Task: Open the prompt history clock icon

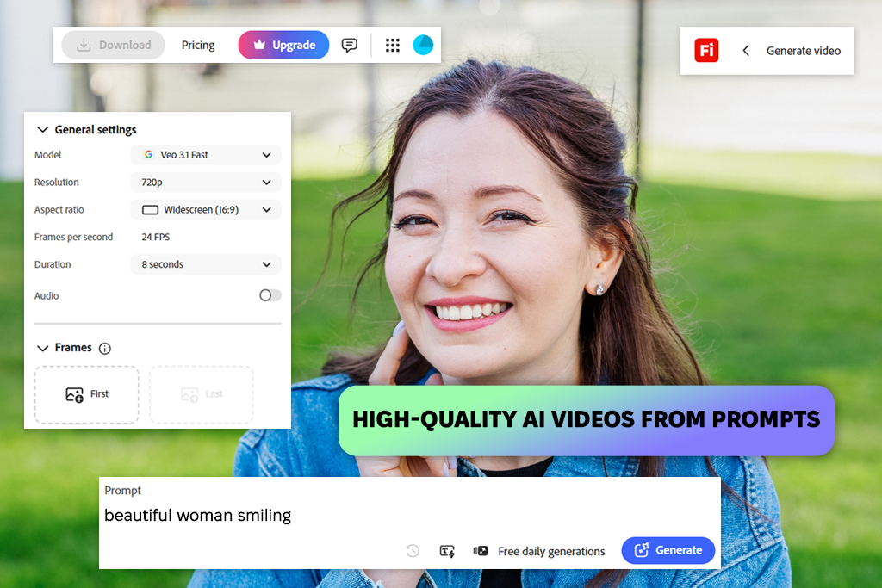Action: (x=413, y=551)
